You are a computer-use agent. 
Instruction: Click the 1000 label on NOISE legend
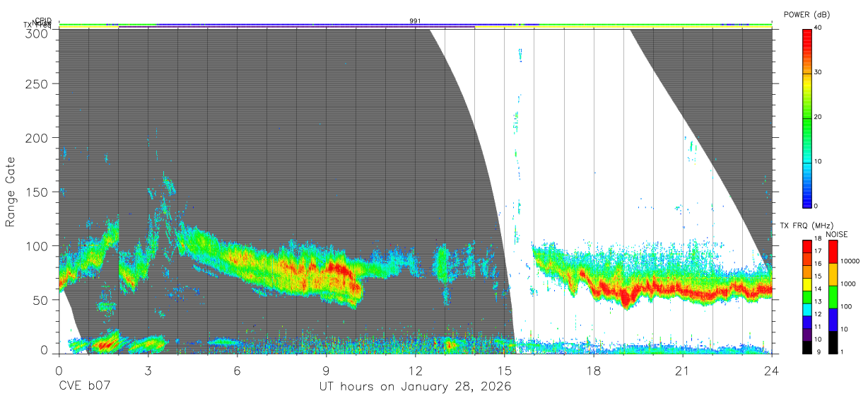coord(848,284)
